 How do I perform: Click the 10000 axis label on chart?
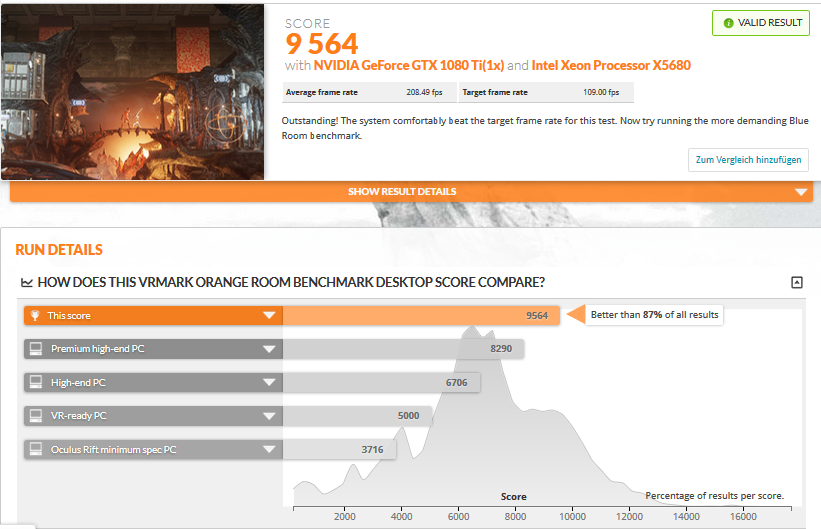tap(572, 517)
